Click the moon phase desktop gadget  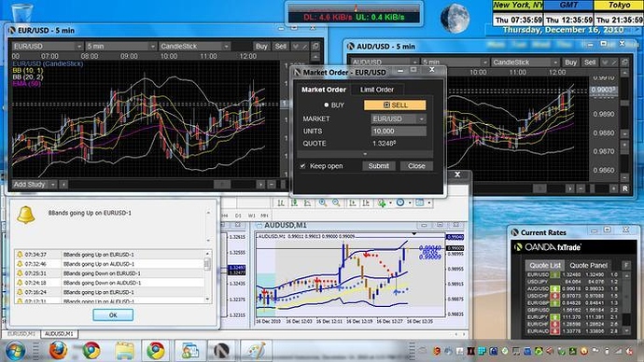pyautogui.click(x=455, y=19)
